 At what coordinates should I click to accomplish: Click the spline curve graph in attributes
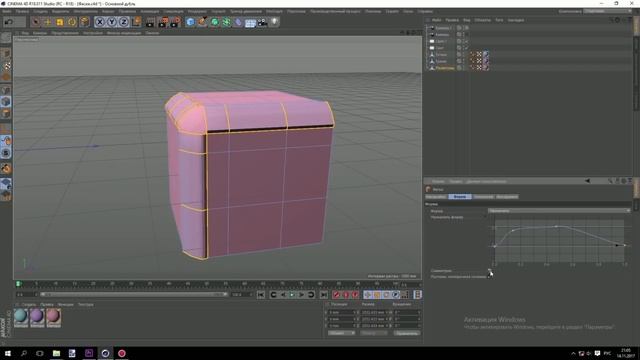(x=559, y=241)
